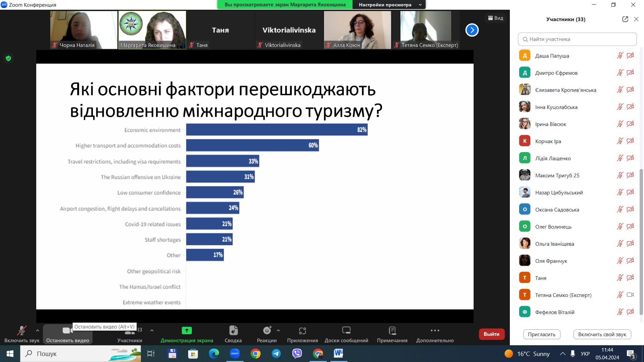Expand audio options arrow next to microphone
This screenshot has height=362, width=644.
coord(38,330)
